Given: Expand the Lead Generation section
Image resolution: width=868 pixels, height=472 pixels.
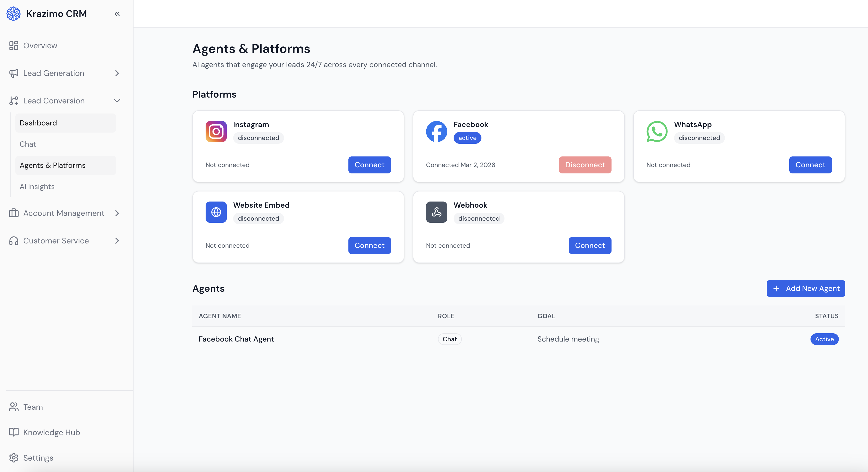Looking at the screenshot, I should pos(117,73).
